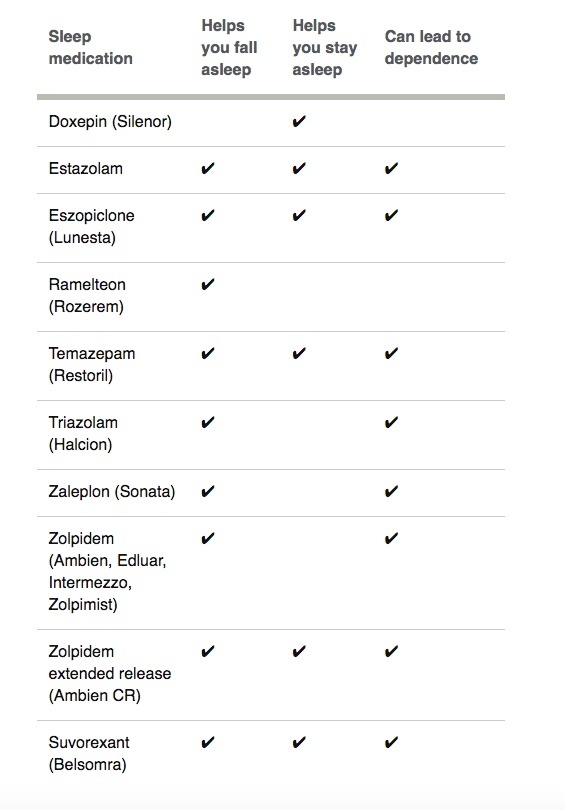This screenshot has height=810, width=565.
Task: Click the Ramelteon fall asleep checkmark
Action: [x=208, y=285]
